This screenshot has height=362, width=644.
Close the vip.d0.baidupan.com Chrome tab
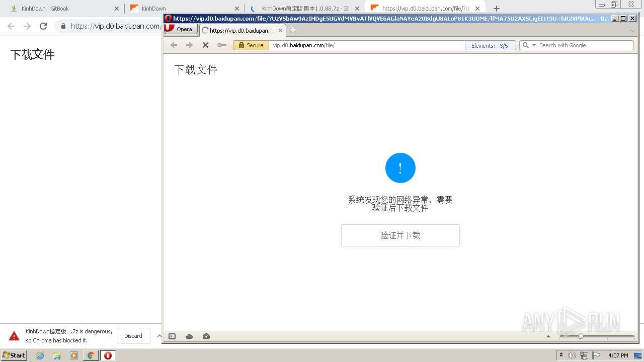[x=477, y=9]
